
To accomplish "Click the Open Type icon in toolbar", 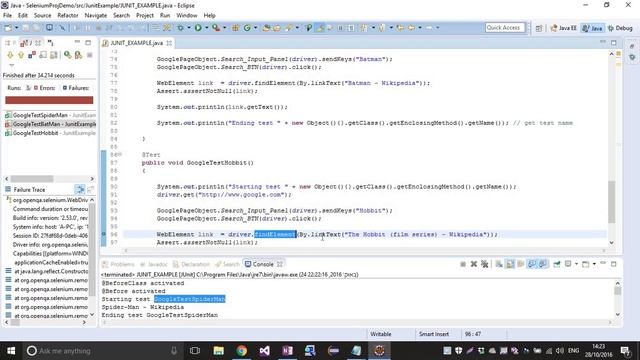I will click(266, 28).
